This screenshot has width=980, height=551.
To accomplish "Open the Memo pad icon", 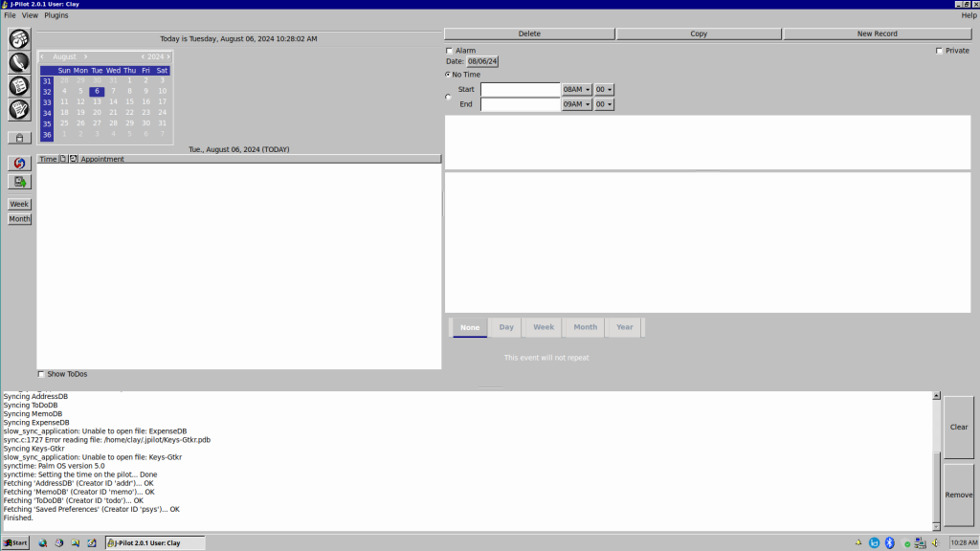I will tap(19, 110).
